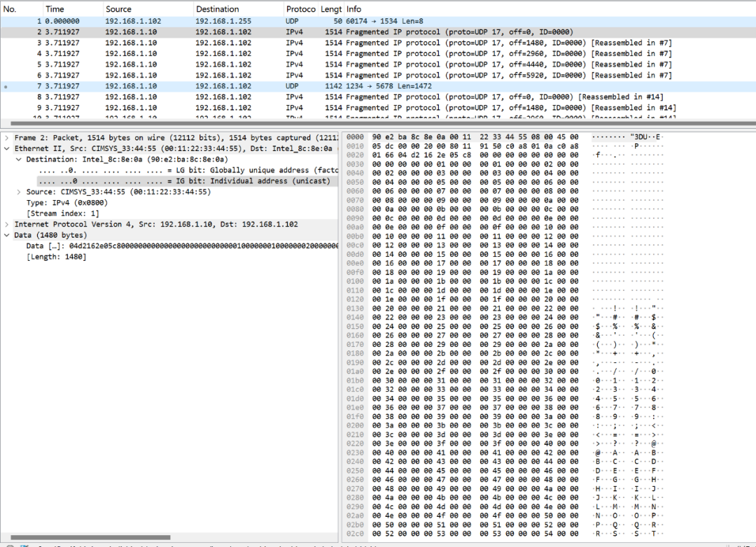Click hex offset 0130 in bytes pane

[355, 308]
